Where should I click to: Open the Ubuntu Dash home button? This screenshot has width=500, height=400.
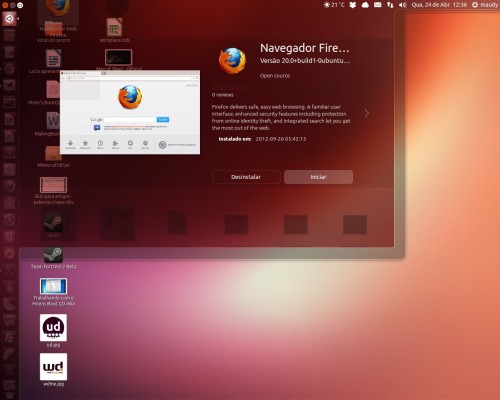(9, 19)
